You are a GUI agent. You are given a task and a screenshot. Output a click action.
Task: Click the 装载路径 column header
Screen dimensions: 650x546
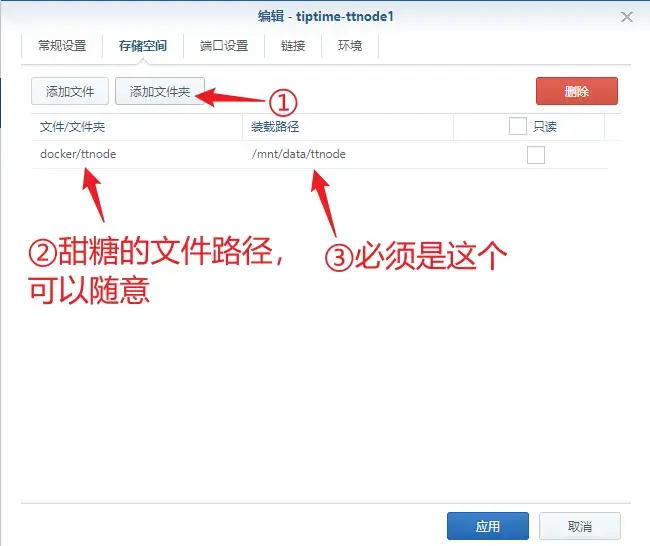(347, 127)
